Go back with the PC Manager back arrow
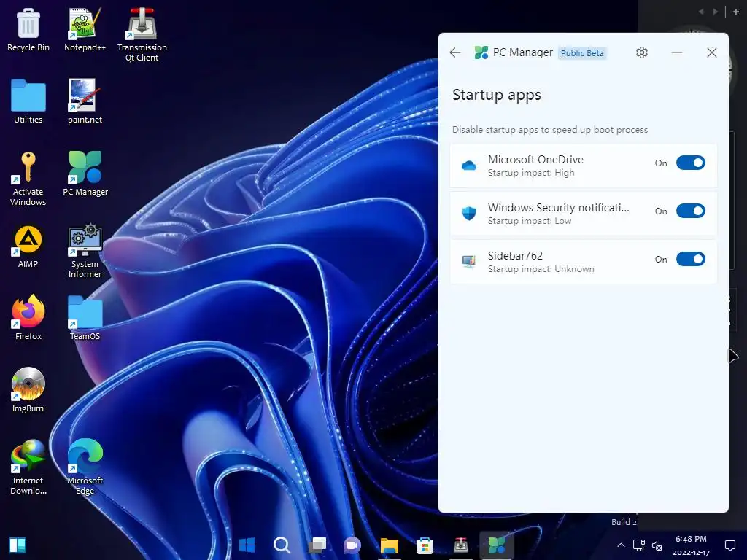This screenshot has height=560, width=747. pyautogui.click(x=455, y=52)
